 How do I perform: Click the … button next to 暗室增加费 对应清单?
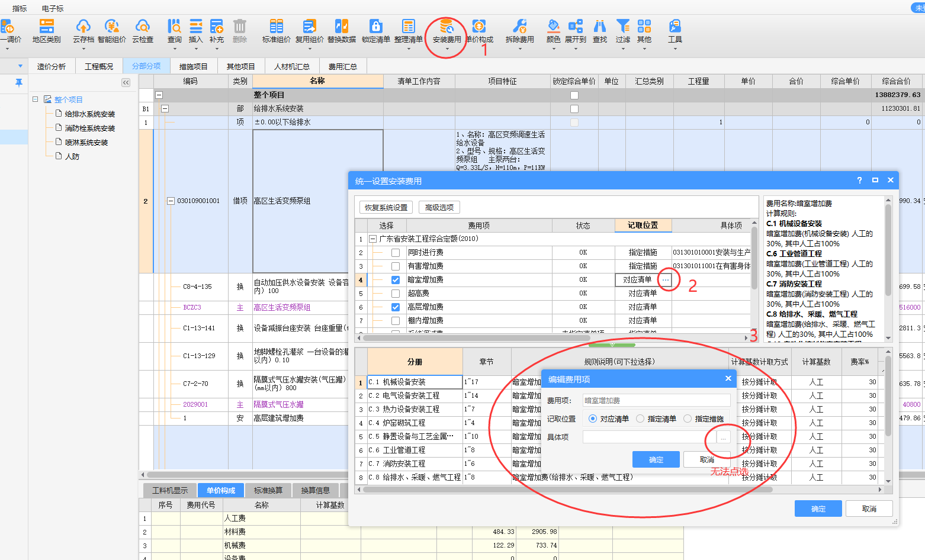tap(666, 280)
